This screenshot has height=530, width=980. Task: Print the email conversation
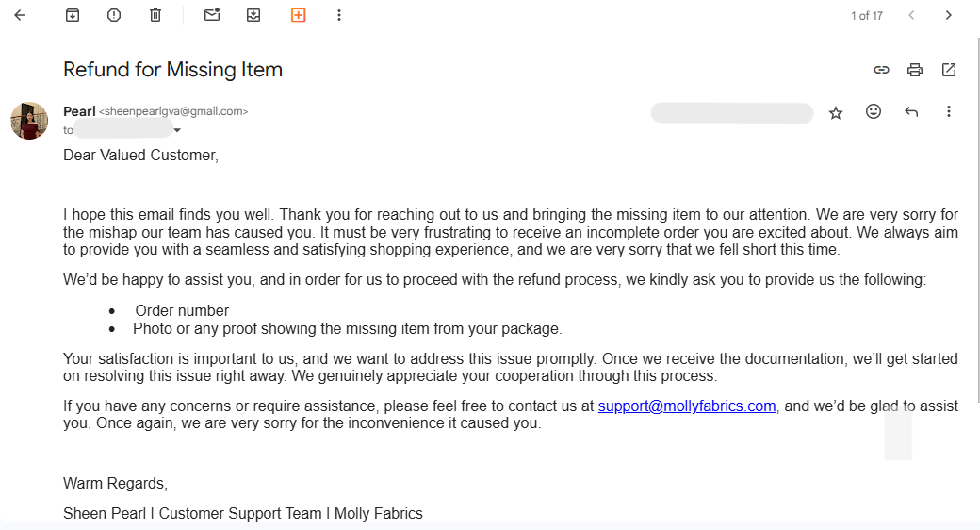915,70
